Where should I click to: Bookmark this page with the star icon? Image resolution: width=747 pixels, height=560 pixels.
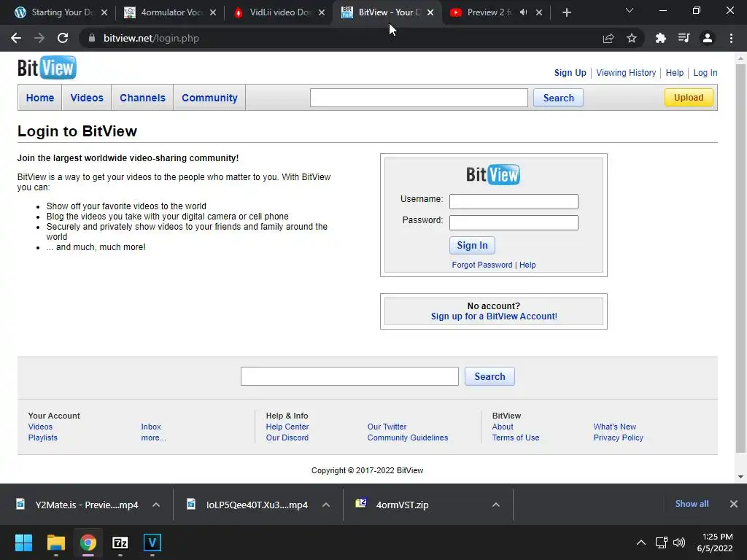tap(632, 38)
